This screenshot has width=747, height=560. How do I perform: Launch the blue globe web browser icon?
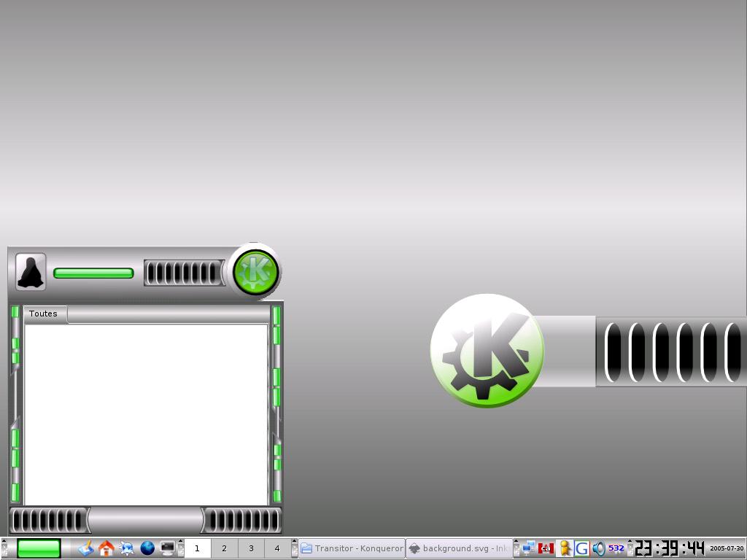pos(147,548)
